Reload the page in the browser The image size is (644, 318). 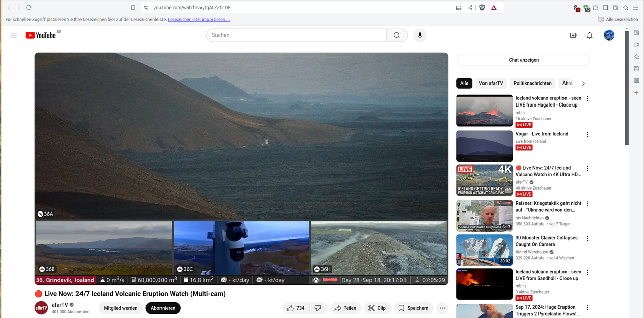point(29,8)
